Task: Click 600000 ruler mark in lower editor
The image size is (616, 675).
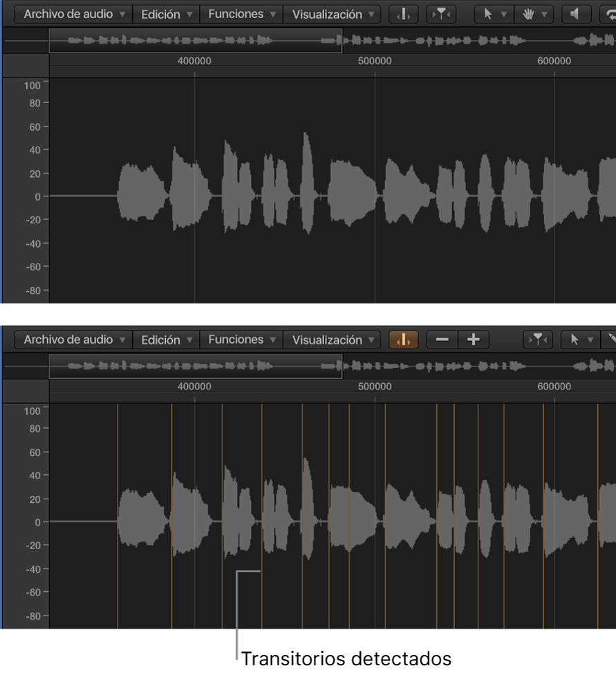Action: 554,386
